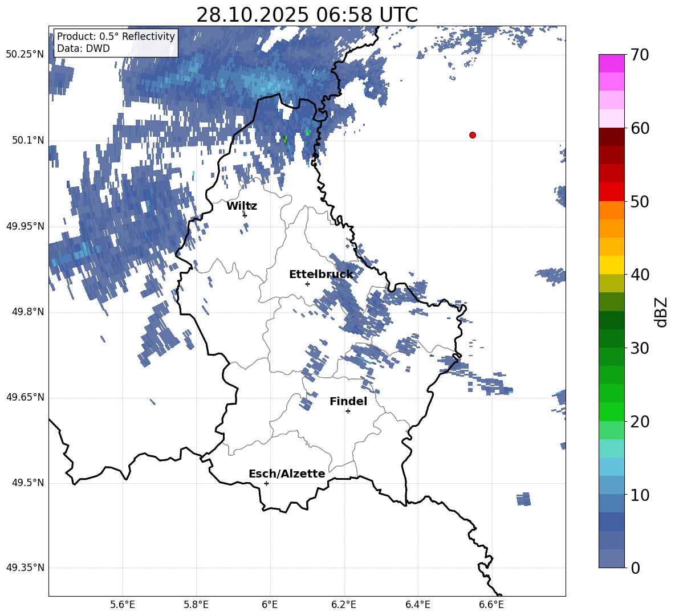
Task: Click the Ettelbruck station cross marker
Action: [307, 284]
